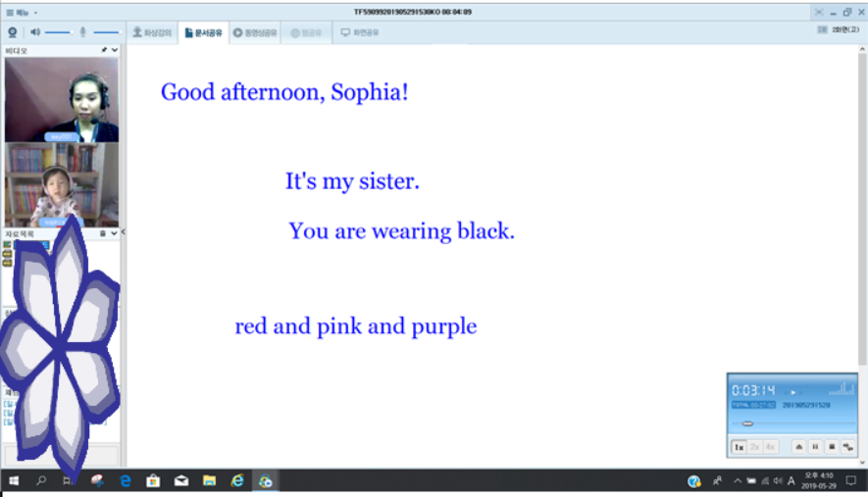Pin the 비디오 video panel

[x=104, y=49]
